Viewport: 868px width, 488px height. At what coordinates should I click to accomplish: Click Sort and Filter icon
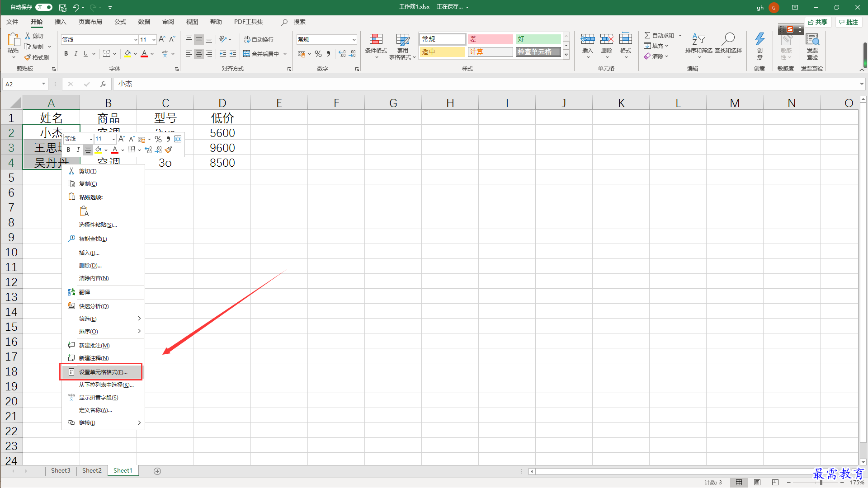698,39
